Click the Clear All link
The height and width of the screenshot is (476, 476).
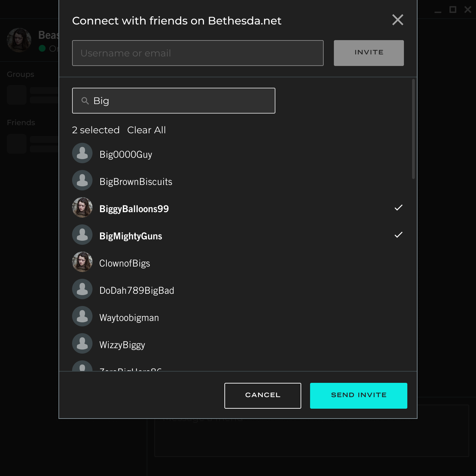[x=146, y=130]
